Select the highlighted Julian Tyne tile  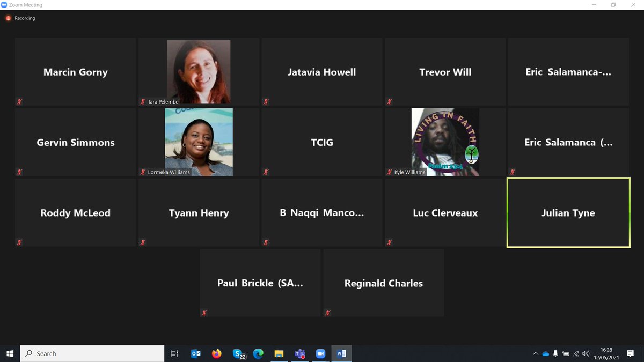tap(568, 213)
